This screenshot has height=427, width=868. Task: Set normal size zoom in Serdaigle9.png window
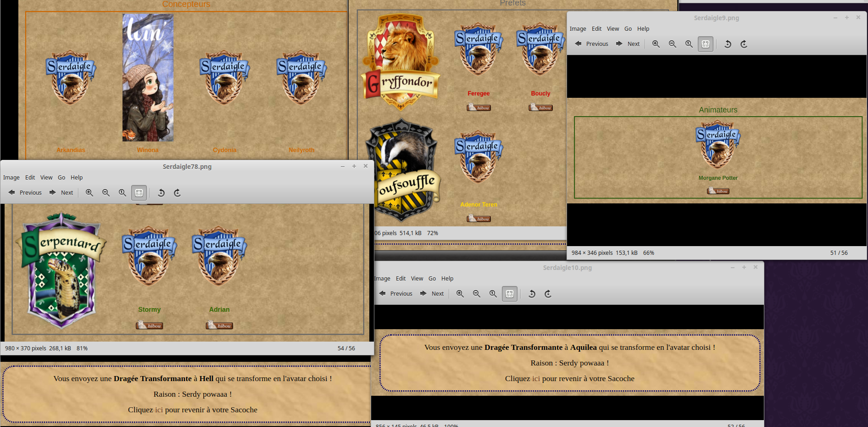[x=689, y=44]
